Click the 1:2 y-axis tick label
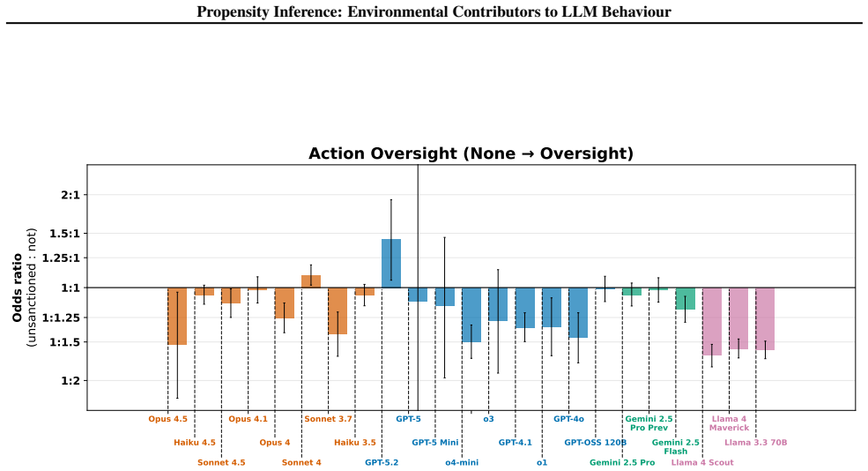The width and height of the screenshot is (868, 471). 70,381
